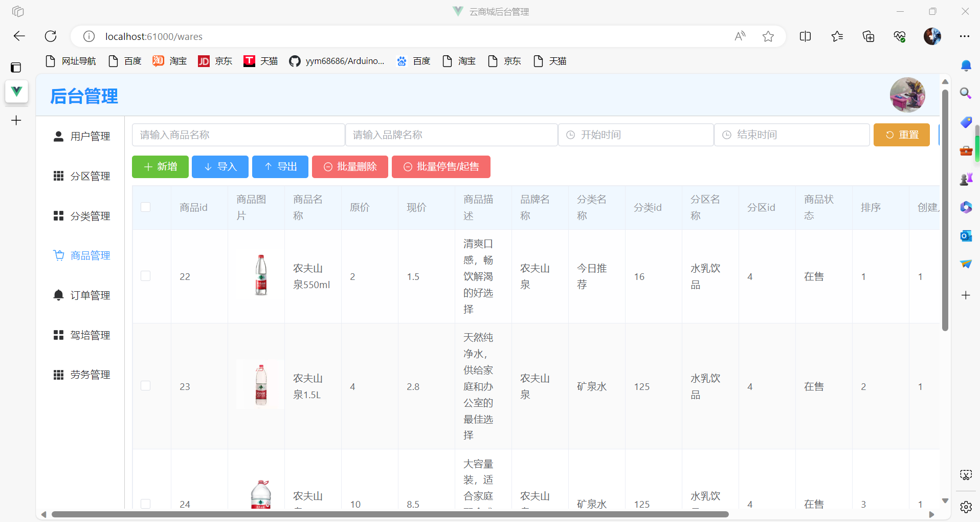The image size is (980, 522).
Task: Toggle the vertical tabs pane icon
Action: pyautogui.click(x=16, y=67)
